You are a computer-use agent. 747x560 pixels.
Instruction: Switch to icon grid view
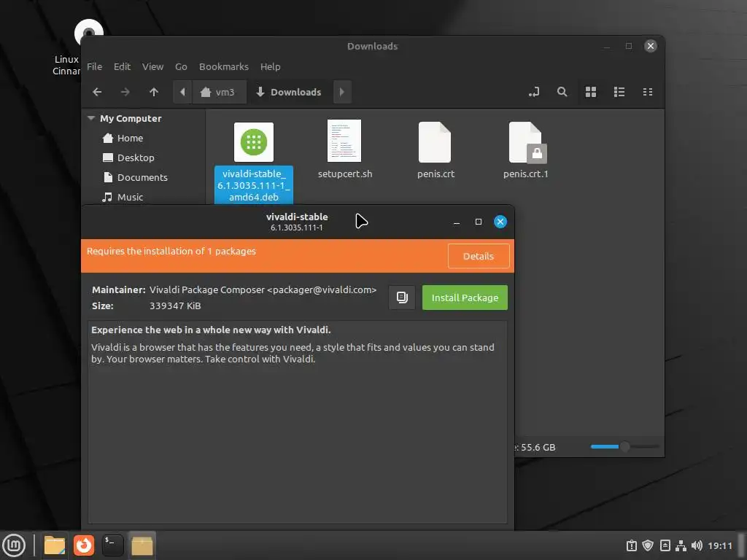(591, 92)
